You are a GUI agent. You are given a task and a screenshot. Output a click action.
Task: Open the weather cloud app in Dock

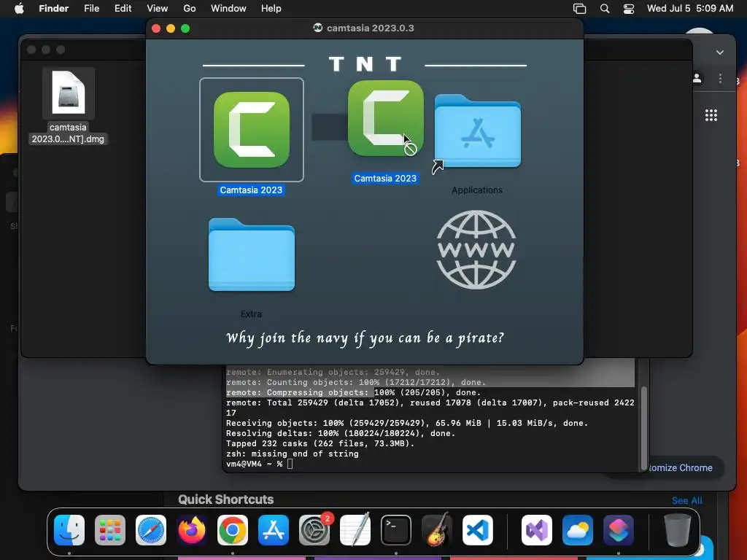pos(578,529)
